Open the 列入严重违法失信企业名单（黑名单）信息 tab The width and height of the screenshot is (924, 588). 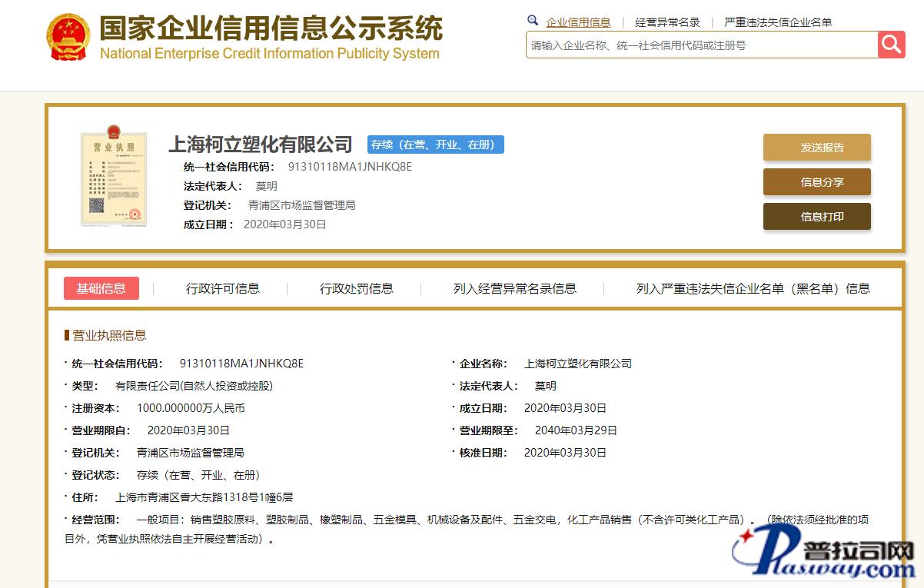753,289
